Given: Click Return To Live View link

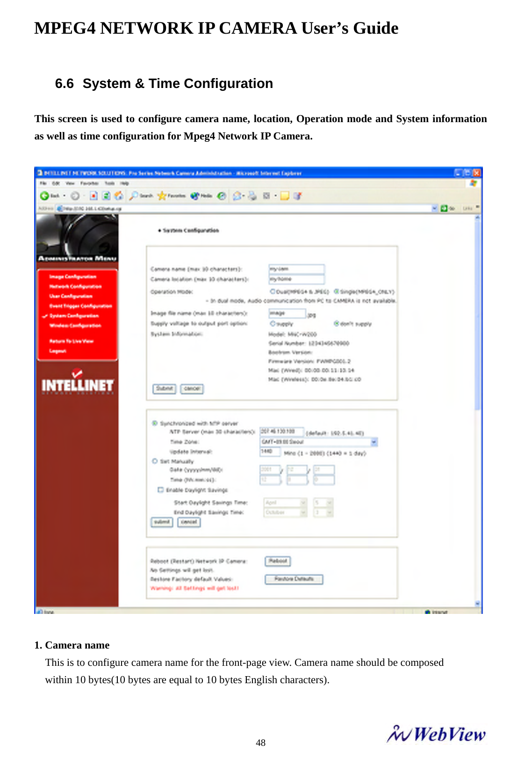Looking at the screenshot, I should coord(71,341).
